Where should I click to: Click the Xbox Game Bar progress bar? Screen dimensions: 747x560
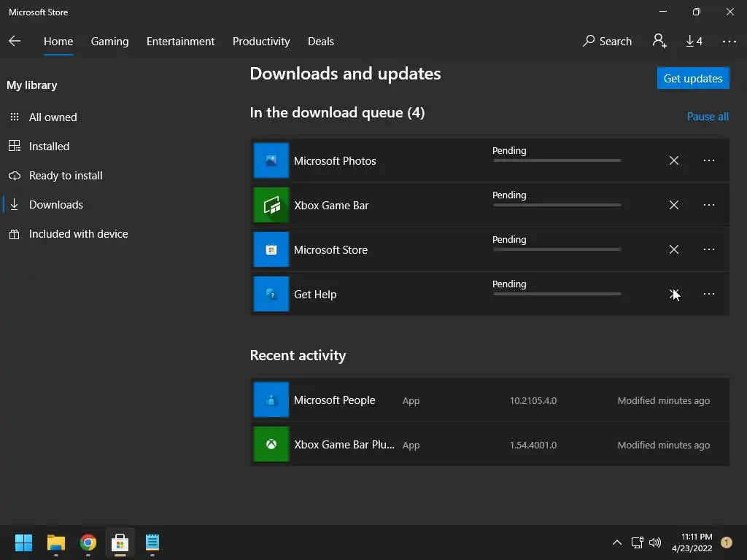557,205
